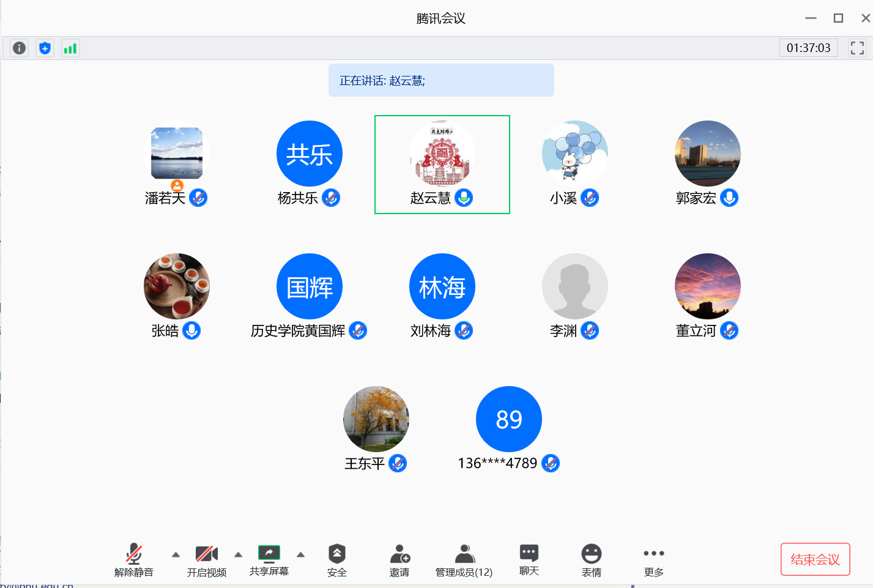Enter full screen mode

[857, 48]
